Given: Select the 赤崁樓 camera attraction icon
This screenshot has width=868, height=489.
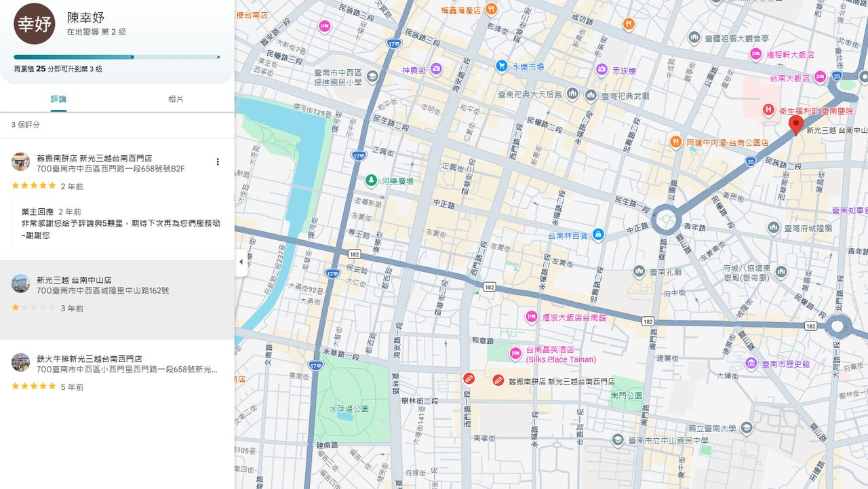Looking at the screenshot, I should tap(601, 70).
